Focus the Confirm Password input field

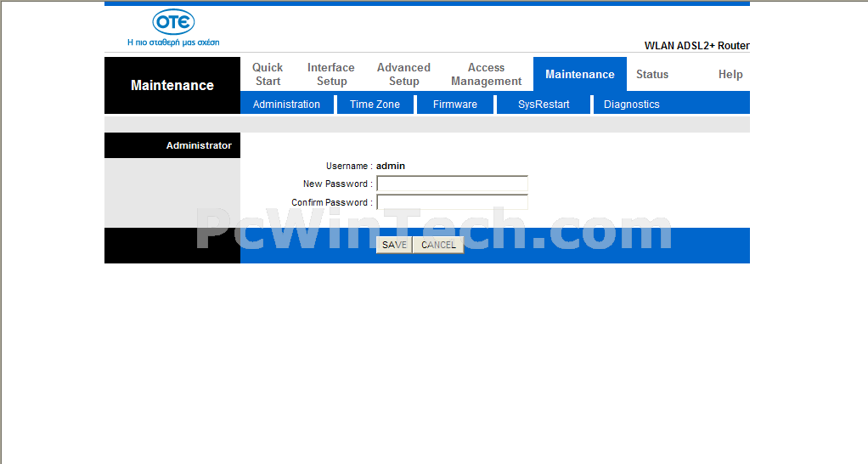tap(452, 202)
